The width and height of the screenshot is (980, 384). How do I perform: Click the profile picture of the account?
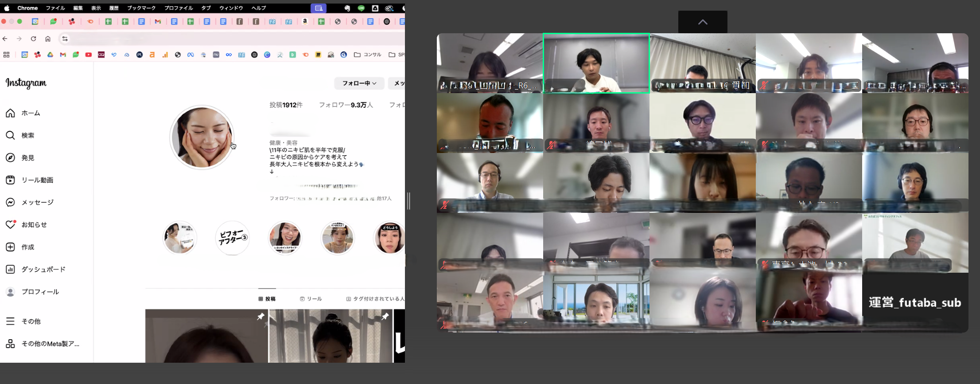click(x=202, y=137)
